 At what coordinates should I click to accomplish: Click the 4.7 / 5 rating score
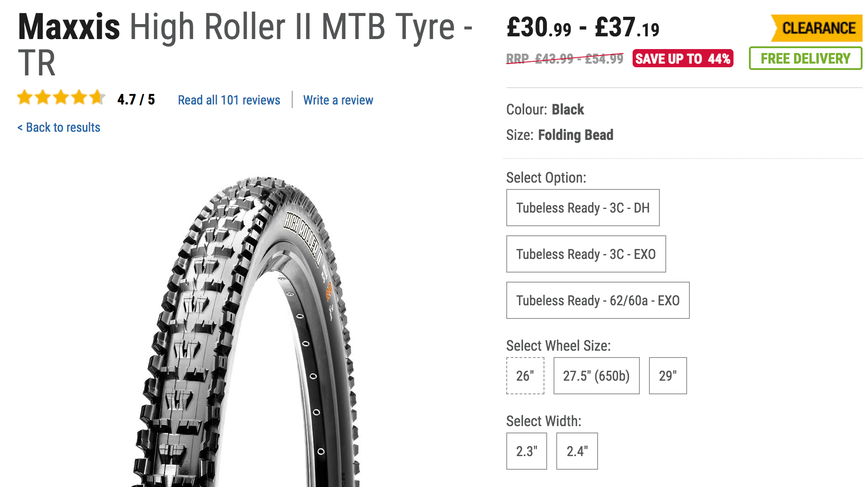(136, 99)
